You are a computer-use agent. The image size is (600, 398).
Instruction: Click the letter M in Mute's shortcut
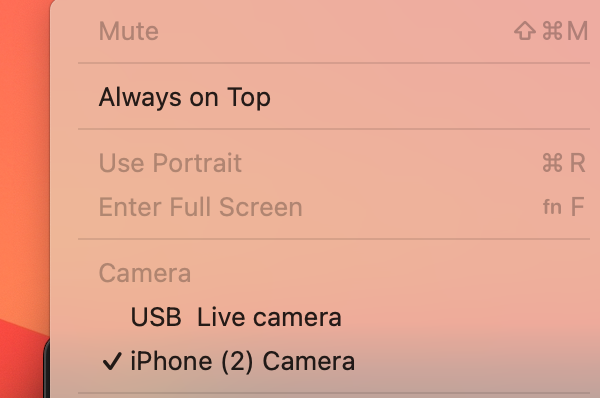pyautogui.click(x=577, y=31)
